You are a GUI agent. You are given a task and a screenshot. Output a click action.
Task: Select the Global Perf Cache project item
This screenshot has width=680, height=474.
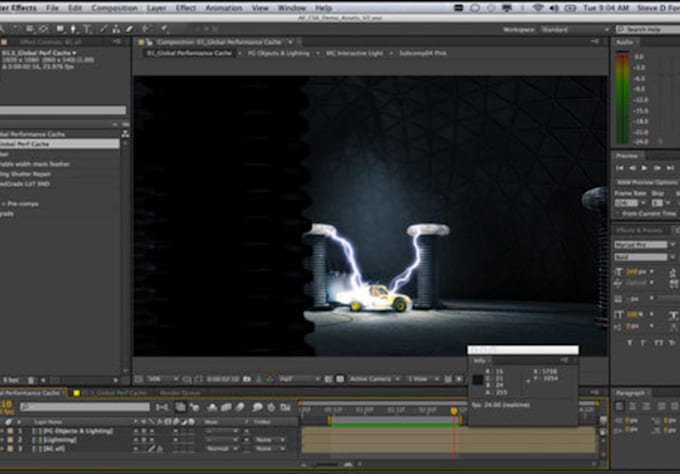[59, 144]
